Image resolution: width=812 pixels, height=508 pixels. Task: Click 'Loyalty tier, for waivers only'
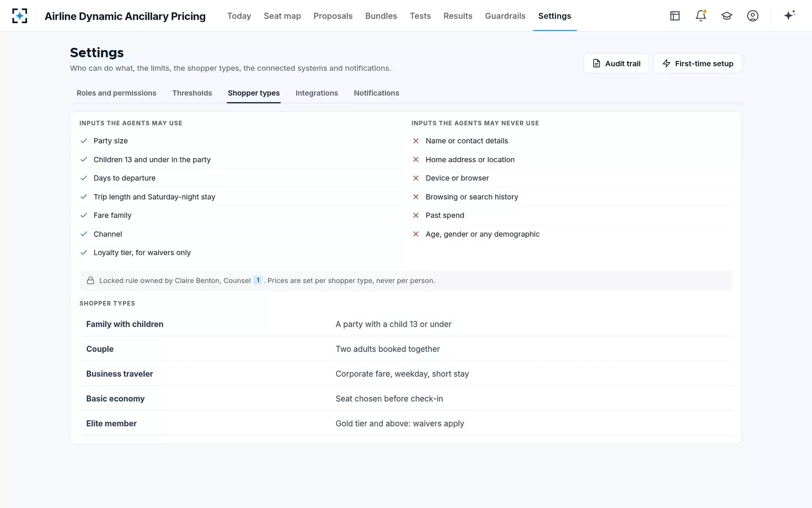coord(142,253)
